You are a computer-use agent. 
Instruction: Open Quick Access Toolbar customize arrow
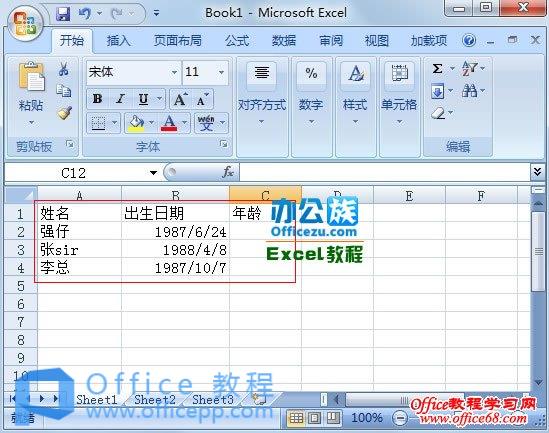pos(156,14)
